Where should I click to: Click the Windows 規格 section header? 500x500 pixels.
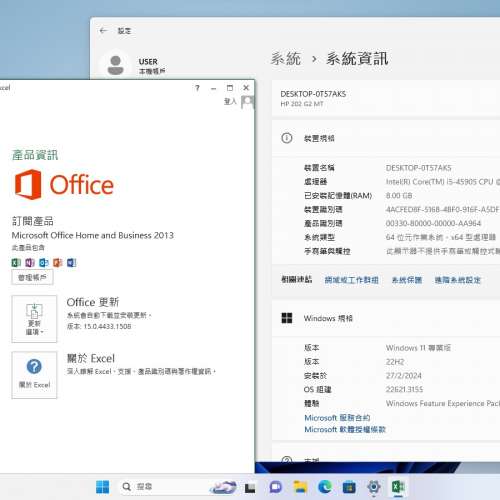tap(328, 318)
